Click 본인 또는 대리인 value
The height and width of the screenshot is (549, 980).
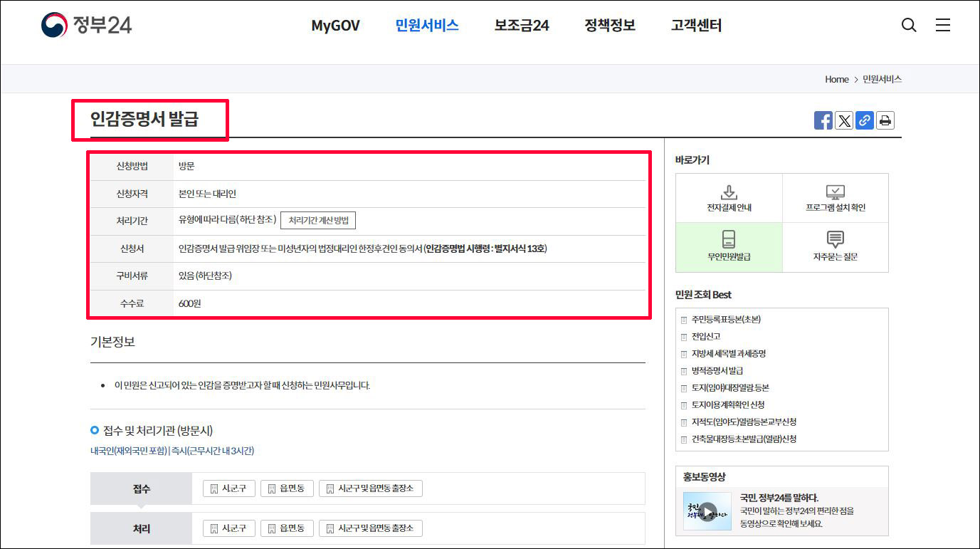click(x=207, y=194)
